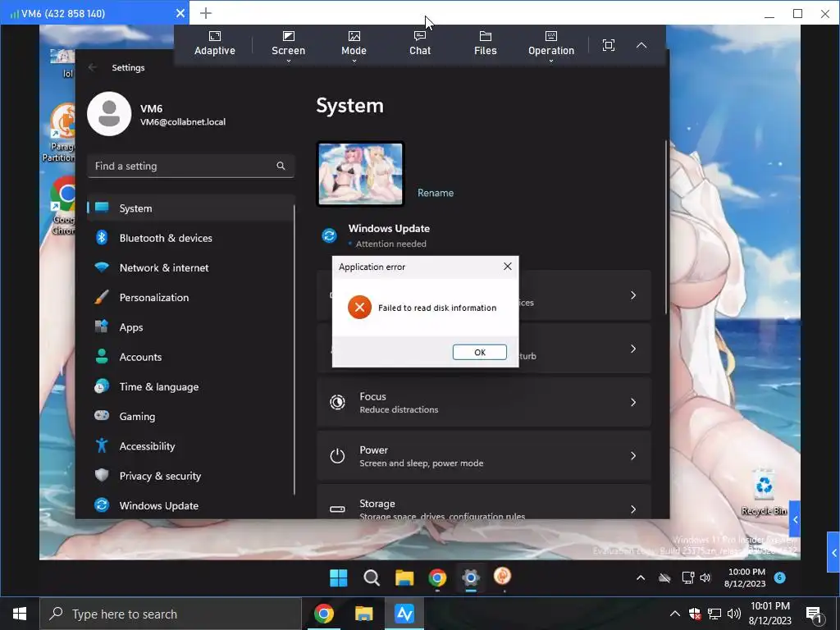Open Power settings row

coord(484,456)
